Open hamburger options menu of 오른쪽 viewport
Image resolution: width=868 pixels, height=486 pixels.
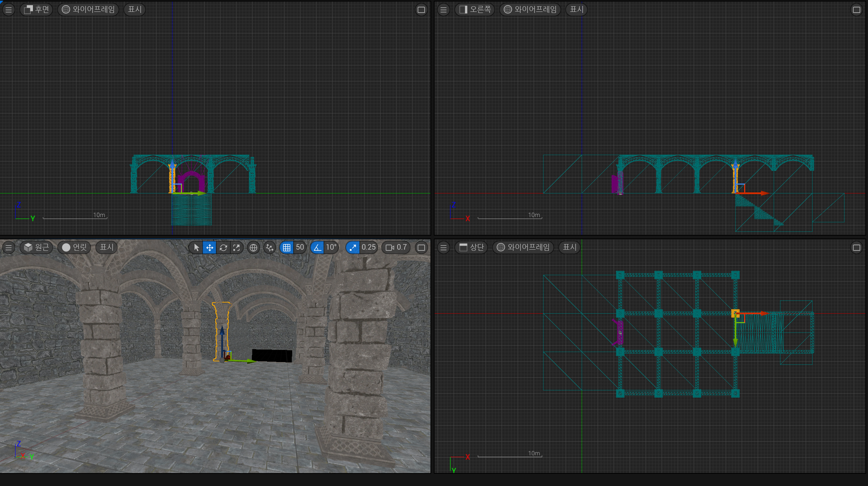[x=443, y=10]
